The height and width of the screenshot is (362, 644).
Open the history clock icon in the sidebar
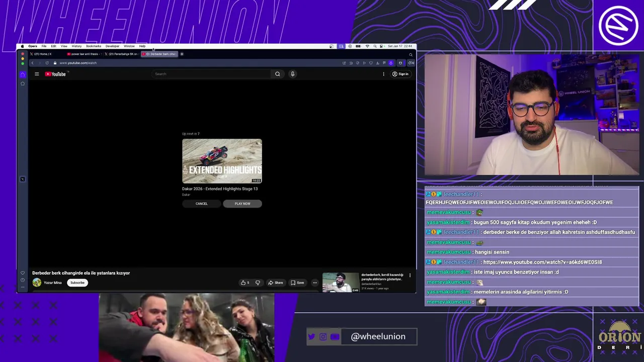(x=22, y=280)
